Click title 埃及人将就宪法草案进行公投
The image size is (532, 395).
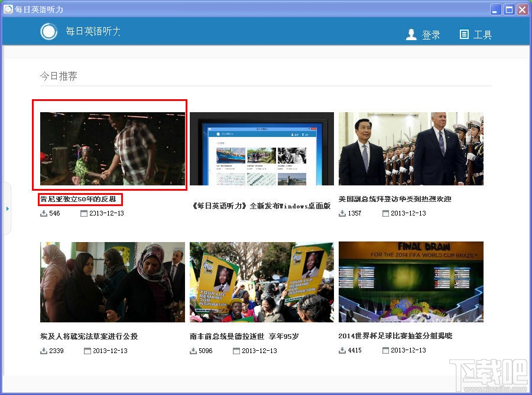[x=89, y=337]
